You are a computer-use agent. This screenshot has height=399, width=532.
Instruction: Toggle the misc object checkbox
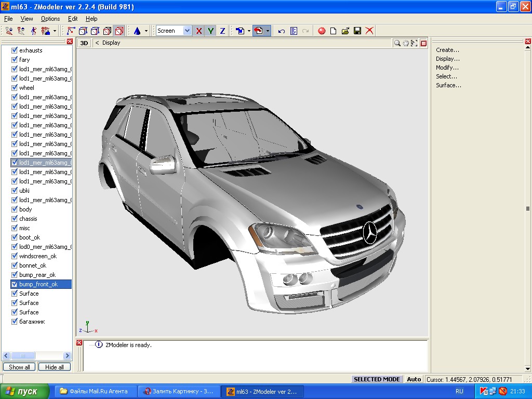14,228
